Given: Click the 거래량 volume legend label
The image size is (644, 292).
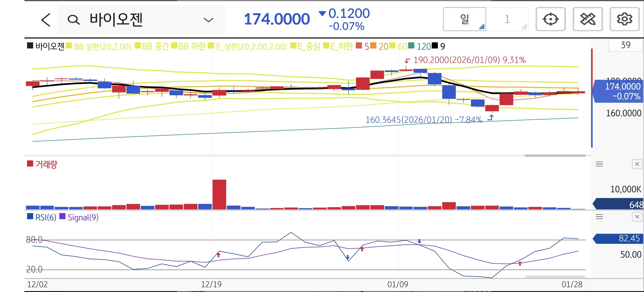Looking at the screenshot, I should click(x=46, y=165).
